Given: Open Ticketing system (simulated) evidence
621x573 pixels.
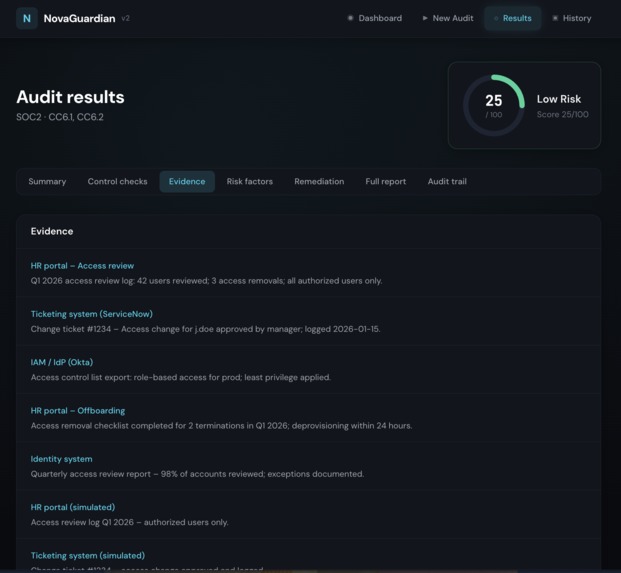Looking at the screenshot, I should 88,556.
